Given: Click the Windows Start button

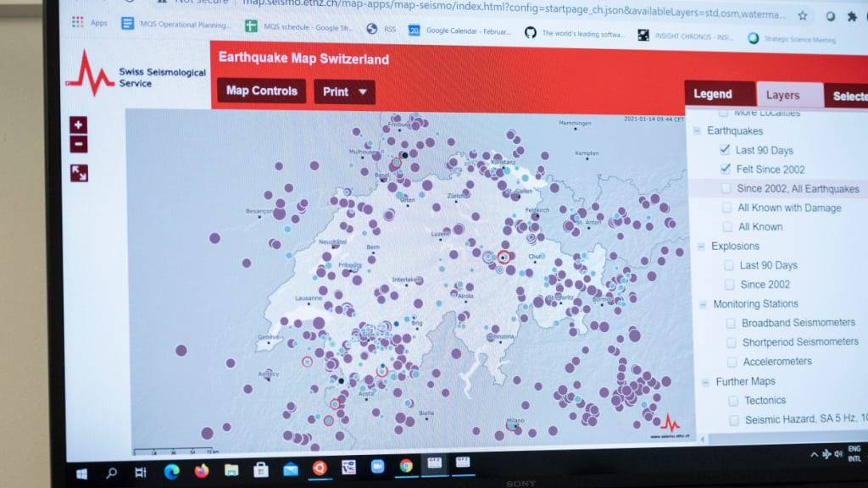Looking at the screenshot, I should point(82,472).
